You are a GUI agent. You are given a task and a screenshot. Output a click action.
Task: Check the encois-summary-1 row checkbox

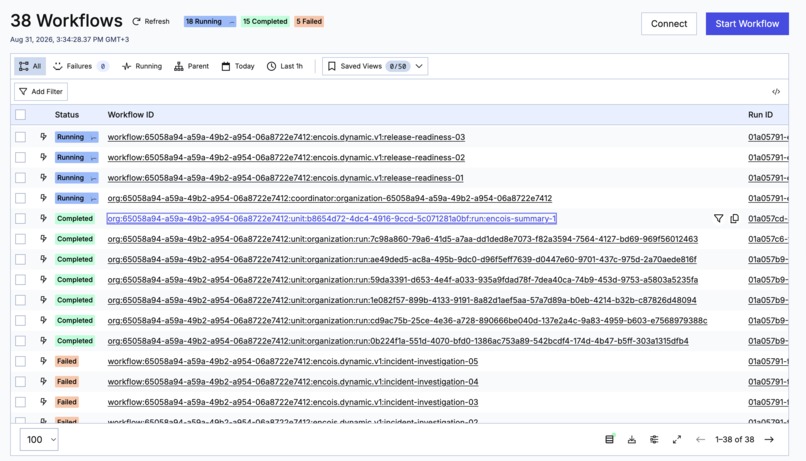click(x=21, y=218)
